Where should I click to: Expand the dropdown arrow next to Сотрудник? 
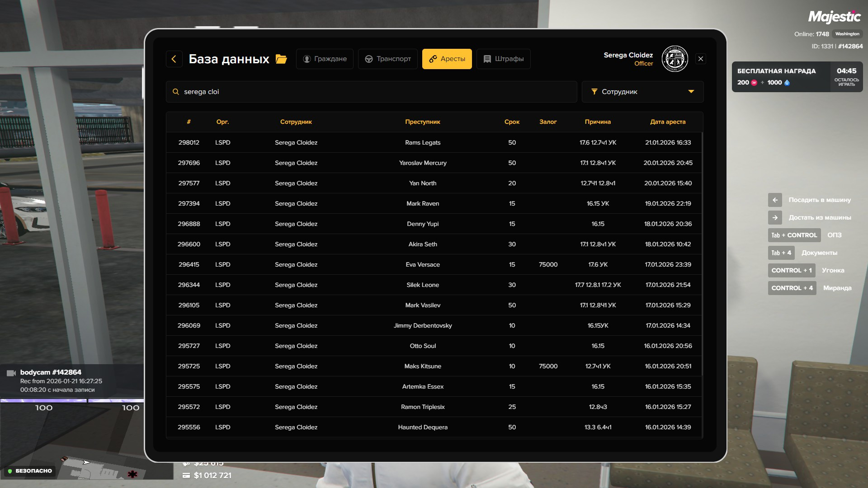[x=691, y=92]
